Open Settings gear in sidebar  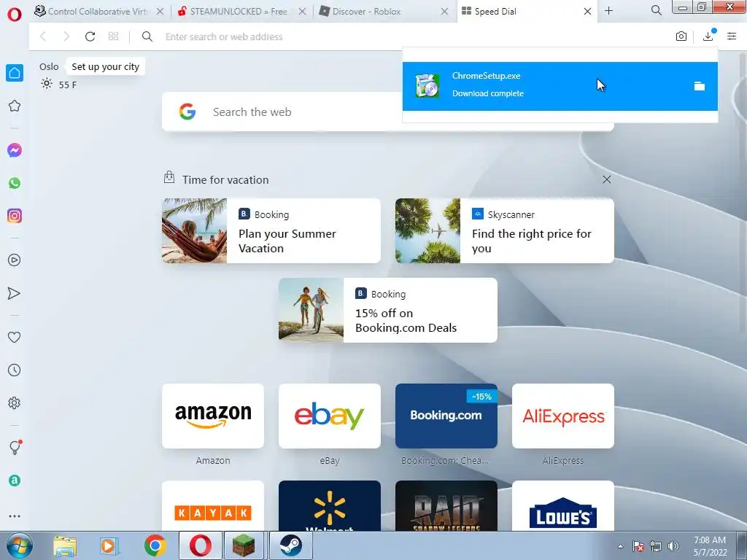tap(15, 402)
